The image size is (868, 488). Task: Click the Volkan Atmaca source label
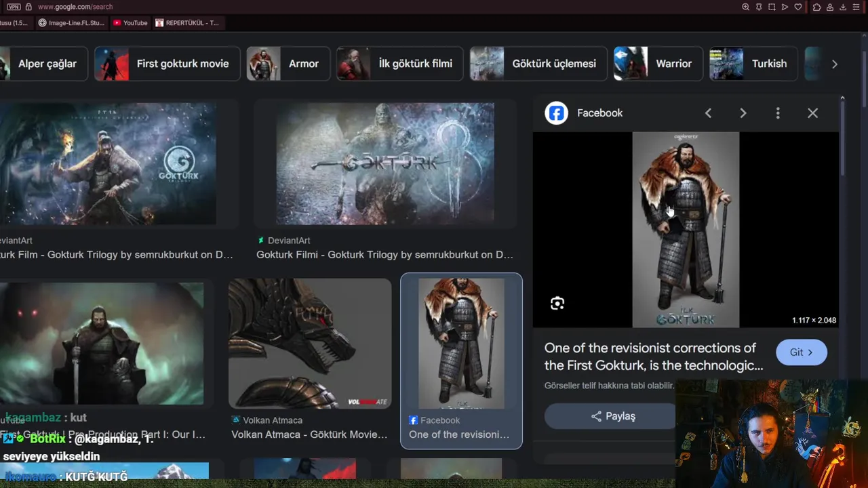pos(267,420)
